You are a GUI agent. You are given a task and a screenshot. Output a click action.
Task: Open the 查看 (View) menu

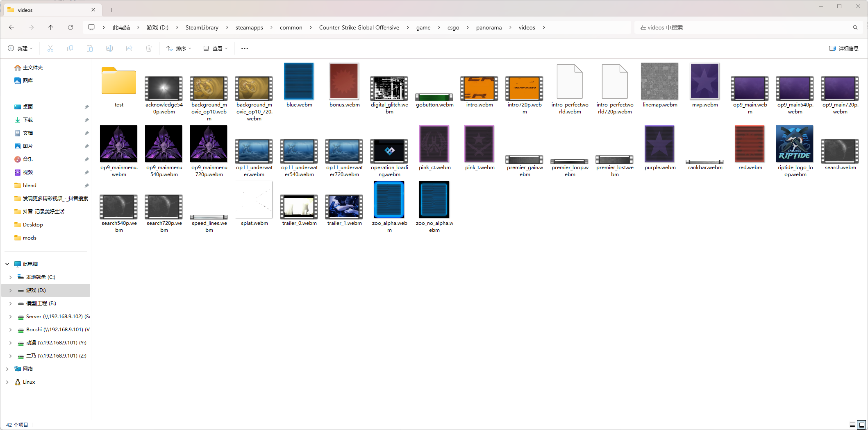pos(215,48)
